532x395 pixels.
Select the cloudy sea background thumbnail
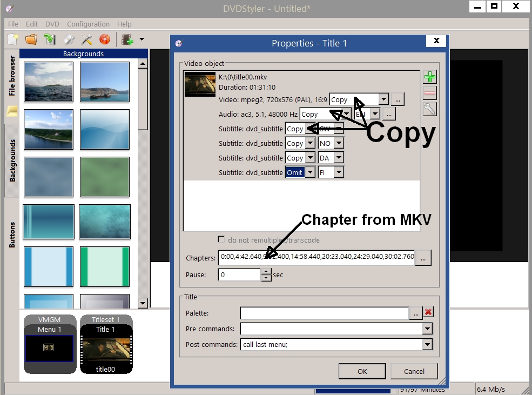click(49, 82)
